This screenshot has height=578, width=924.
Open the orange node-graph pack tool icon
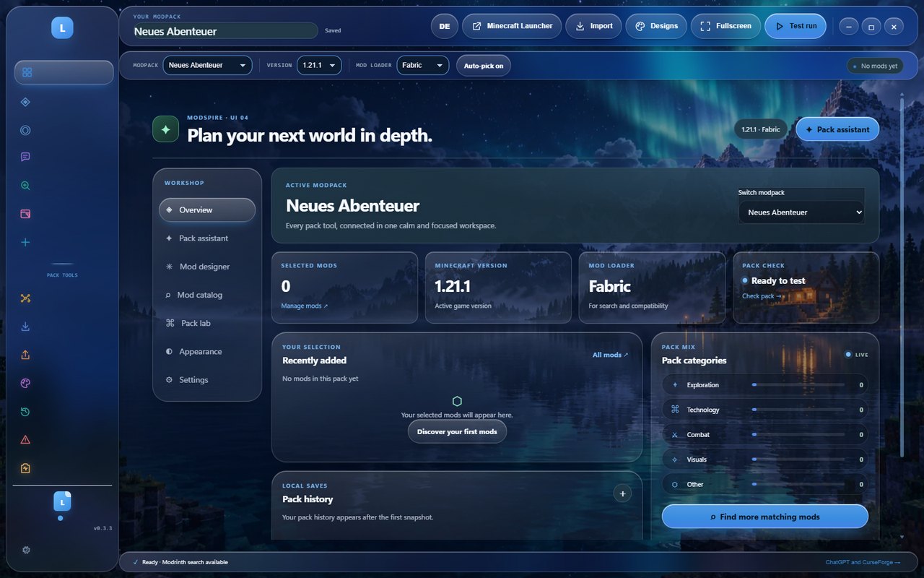25,298
